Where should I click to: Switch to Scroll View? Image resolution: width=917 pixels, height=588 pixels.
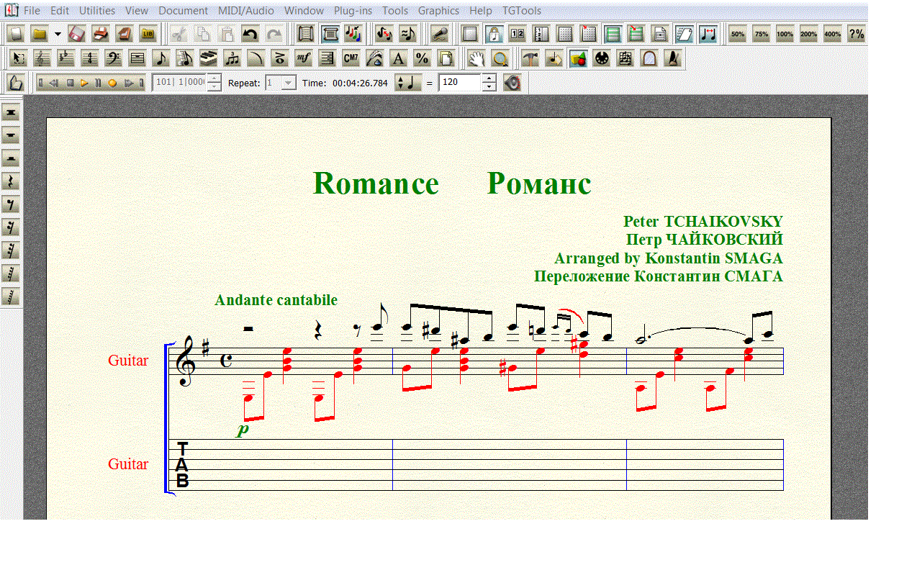click(x=304, y=34)
